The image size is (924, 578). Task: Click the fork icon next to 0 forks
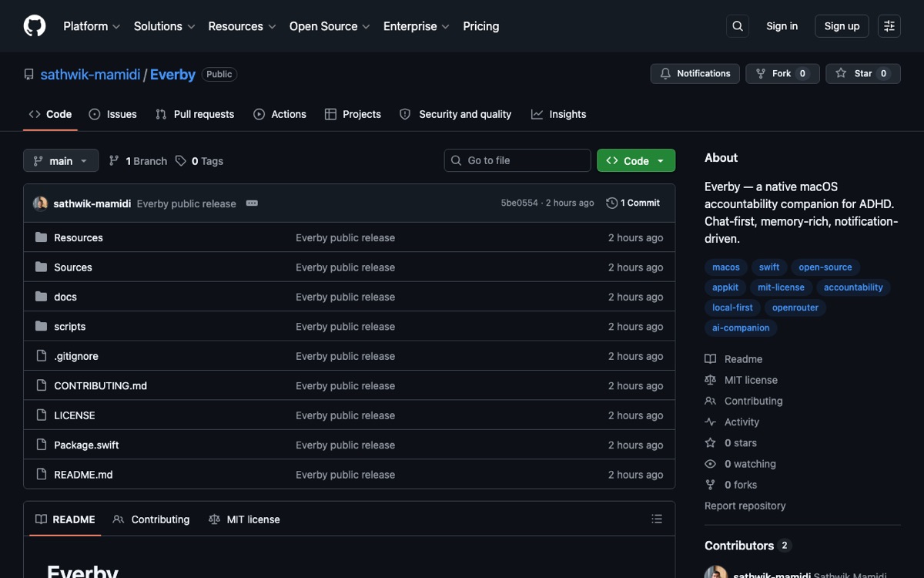coord(710,485)
